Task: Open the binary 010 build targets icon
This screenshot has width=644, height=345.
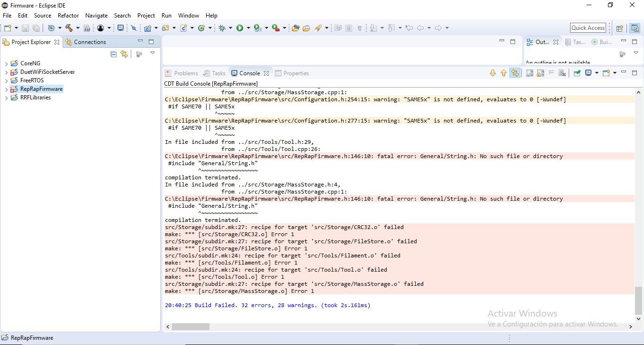Action: pos(87,28)
